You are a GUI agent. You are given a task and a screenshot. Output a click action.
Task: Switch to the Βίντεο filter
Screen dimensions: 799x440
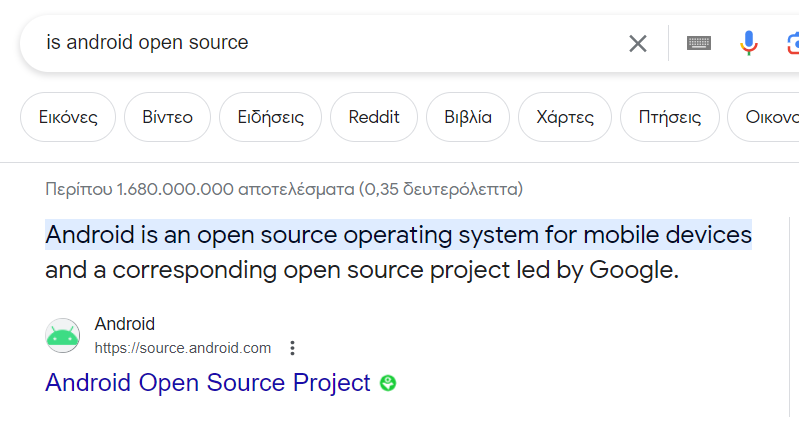pos(167,117)
